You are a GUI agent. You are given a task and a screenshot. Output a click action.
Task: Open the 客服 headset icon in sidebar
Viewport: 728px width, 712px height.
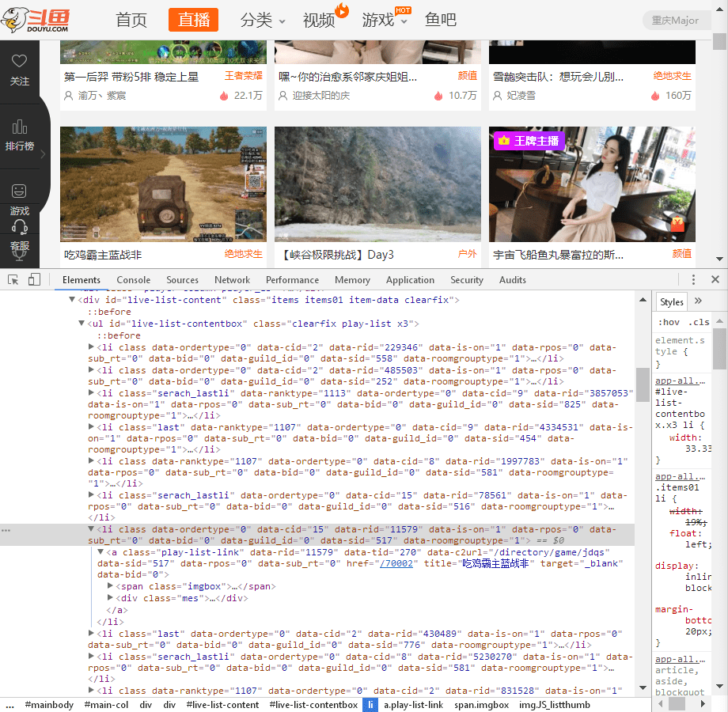point(20,227)
